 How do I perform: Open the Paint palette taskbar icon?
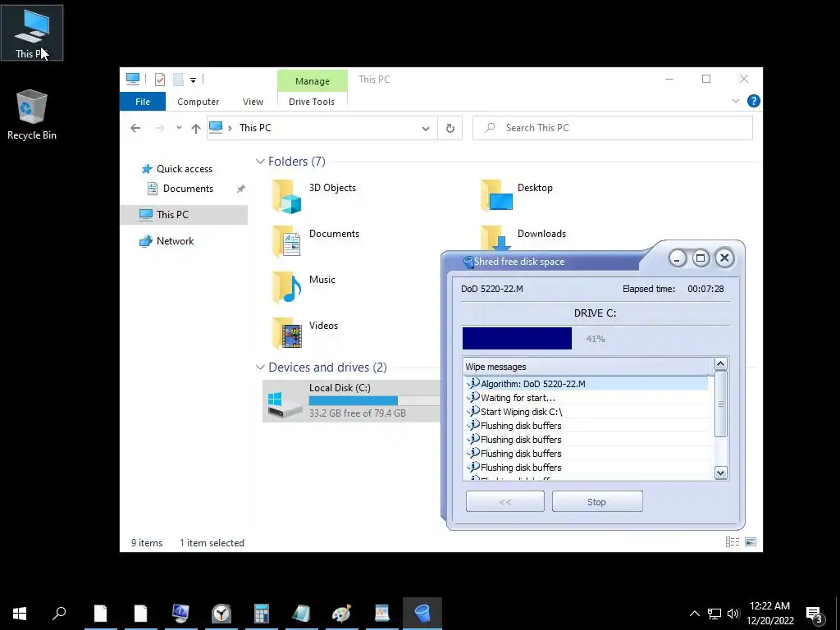click(x=342, y=614)
